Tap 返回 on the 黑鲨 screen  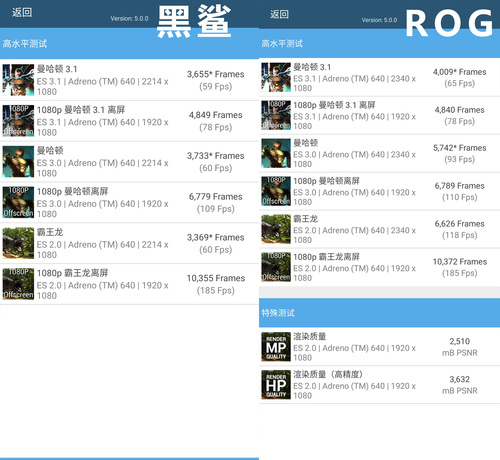pyautogui.click(x=22, y=12)
